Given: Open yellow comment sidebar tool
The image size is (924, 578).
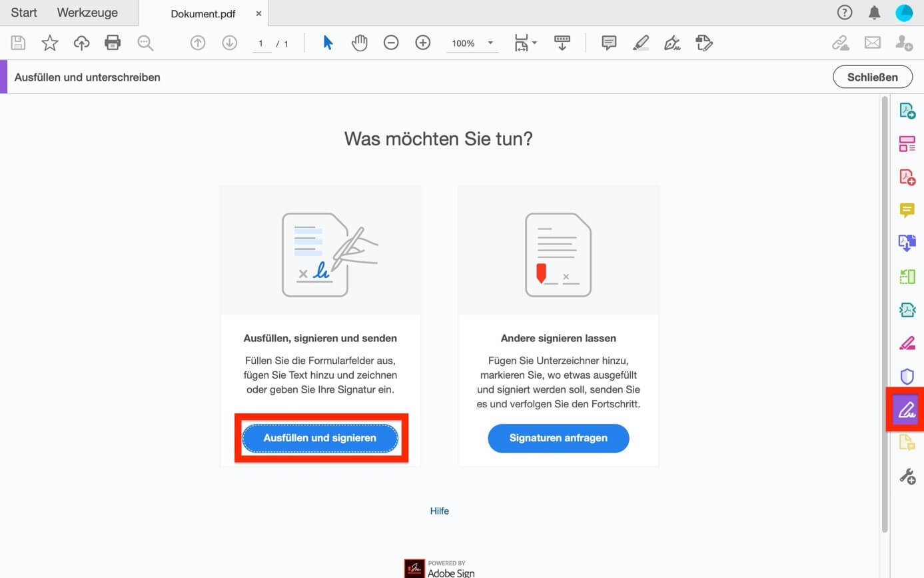Looking at the screenshot, I should pos(907,211).
